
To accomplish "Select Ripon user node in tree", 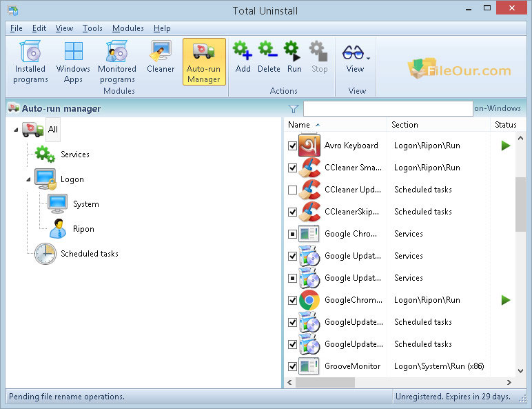I will point(83,229).
